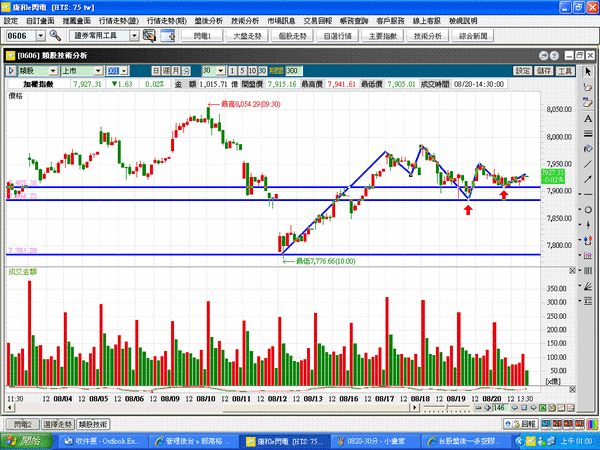Screen dimensions: 600x450
Task: Open the 證券常用工具 dropdown
Action: click(x=134, y=36)
